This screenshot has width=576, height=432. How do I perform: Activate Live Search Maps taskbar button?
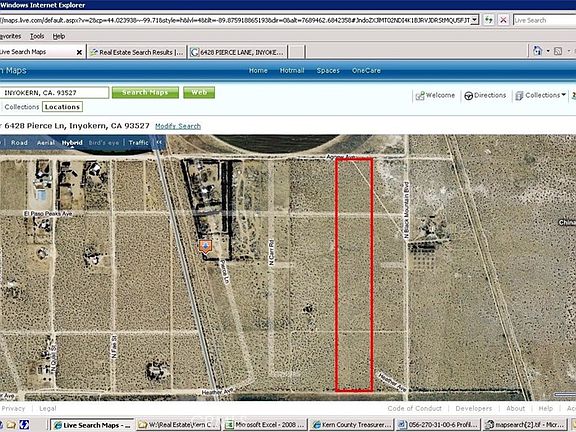[92, 425]
